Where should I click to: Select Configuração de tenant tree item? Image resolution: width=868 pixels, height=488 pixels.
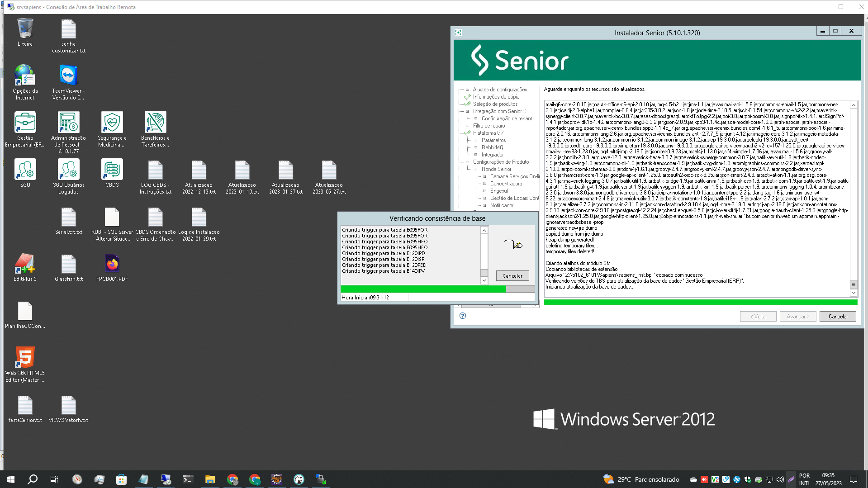tap(507, 118)
